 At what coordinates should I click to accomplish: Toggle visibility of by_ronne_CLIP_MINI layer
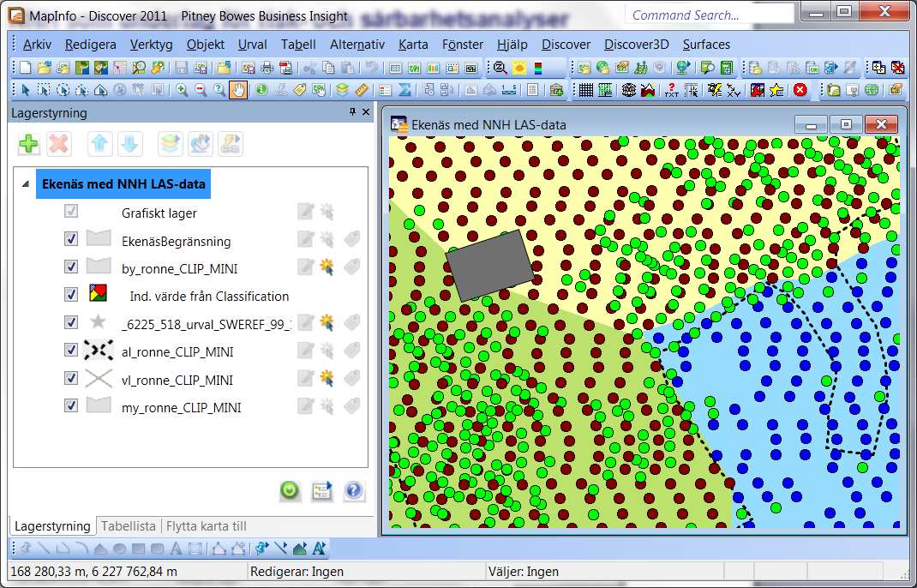pos(71,267)
